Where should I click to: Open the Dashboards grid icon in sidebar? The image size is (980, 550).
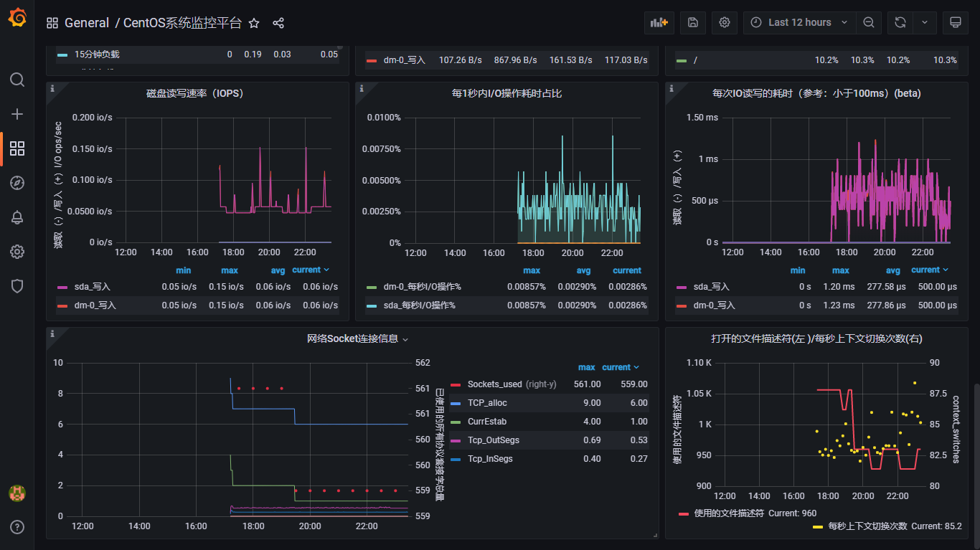[17, 148]
